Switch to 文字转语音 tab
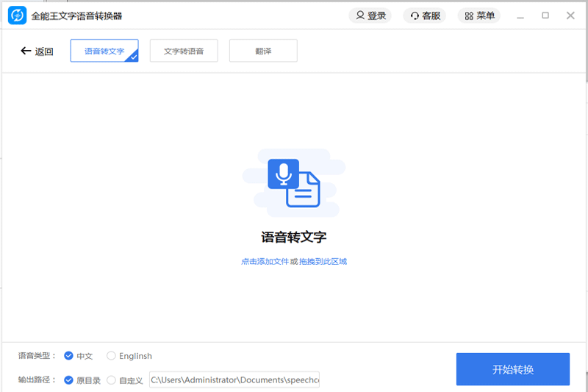 (x=184, y=51)
